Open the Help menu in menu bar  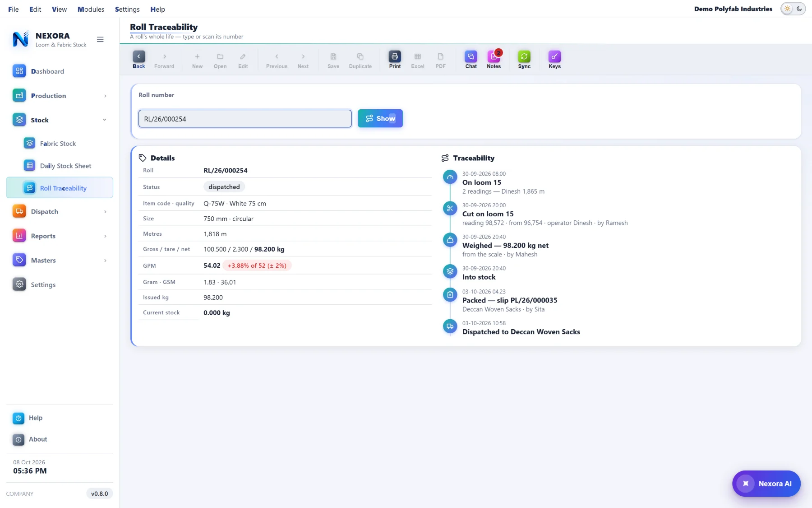[x=157, y=9]
